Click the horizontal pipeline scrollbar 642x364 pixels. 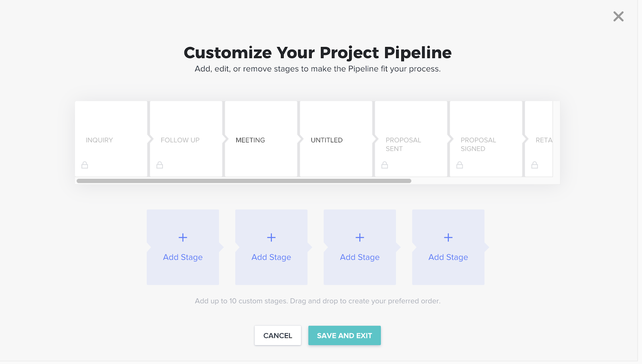244,181
